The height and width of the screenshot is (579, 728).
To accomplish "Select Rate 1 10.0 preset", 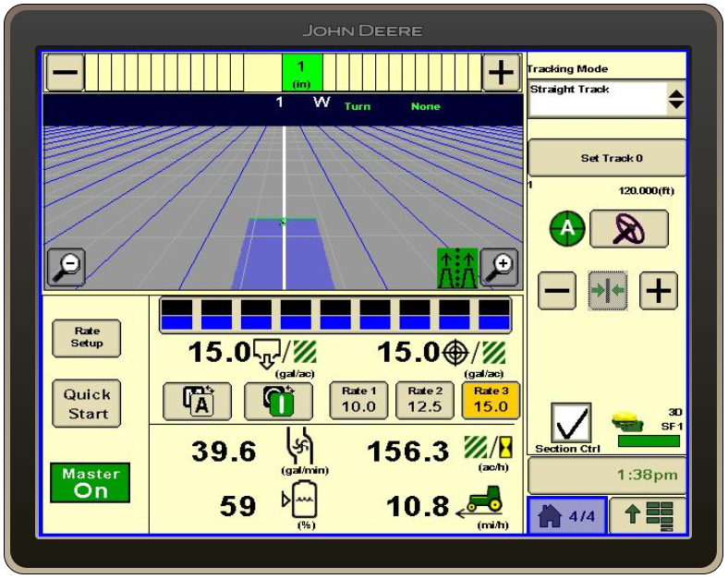I will [358, 401].
